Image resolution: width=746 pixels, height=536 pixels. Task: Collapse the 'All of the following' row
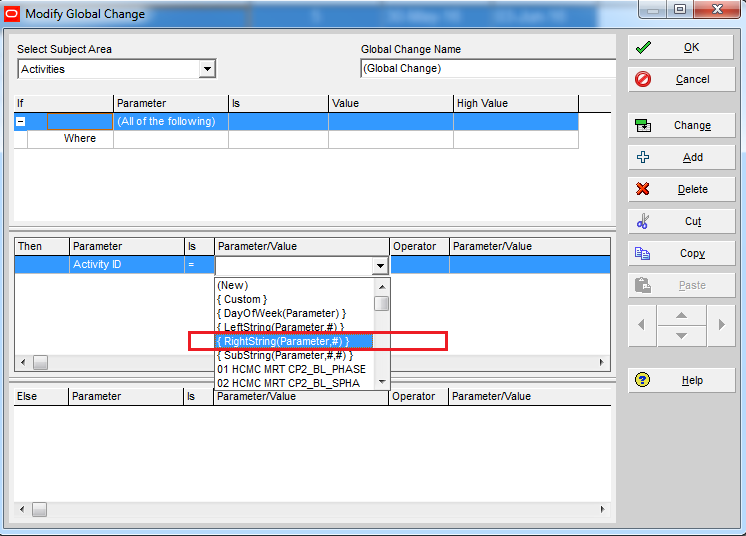click(20, 122)
